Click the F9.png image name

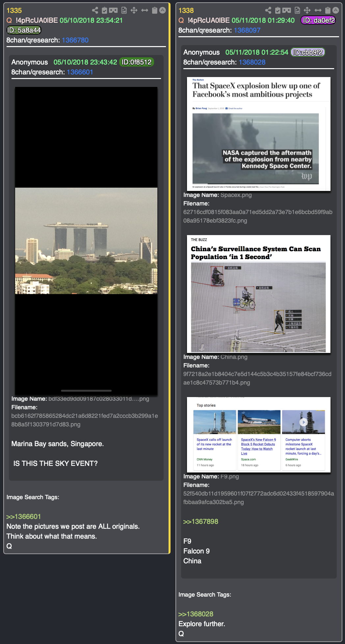click(x=230, y=476)
